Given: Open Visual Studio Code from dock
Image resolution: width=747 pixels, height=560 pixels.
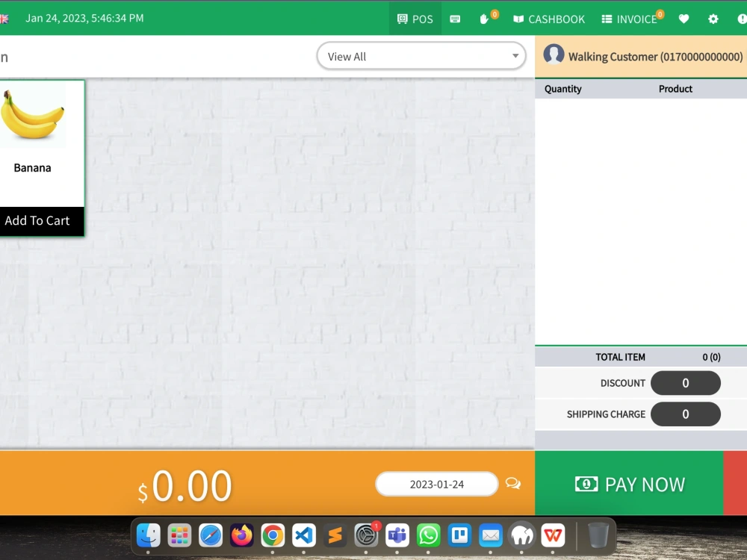Looking at the screenshot, I should click(304, 535).
